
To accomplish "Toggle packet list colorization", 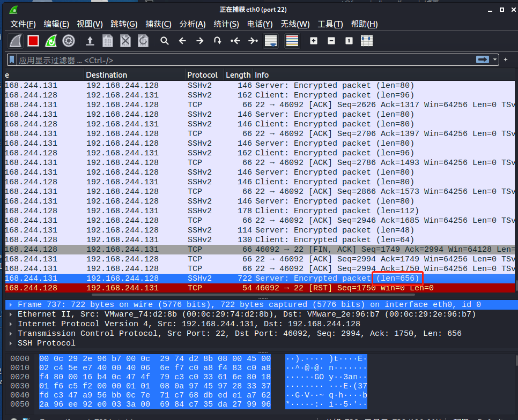I will pos(292,41).
